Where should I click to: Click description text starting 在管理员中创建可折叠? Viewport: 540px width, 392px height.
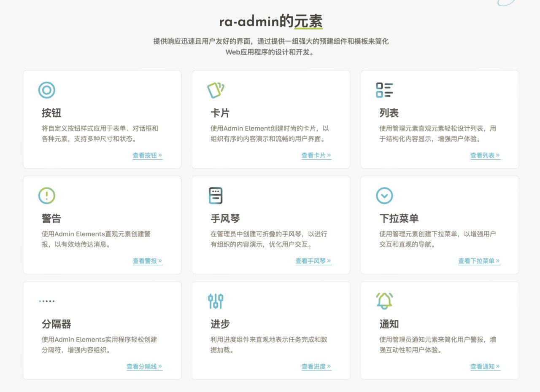click(x=269, y=239)
